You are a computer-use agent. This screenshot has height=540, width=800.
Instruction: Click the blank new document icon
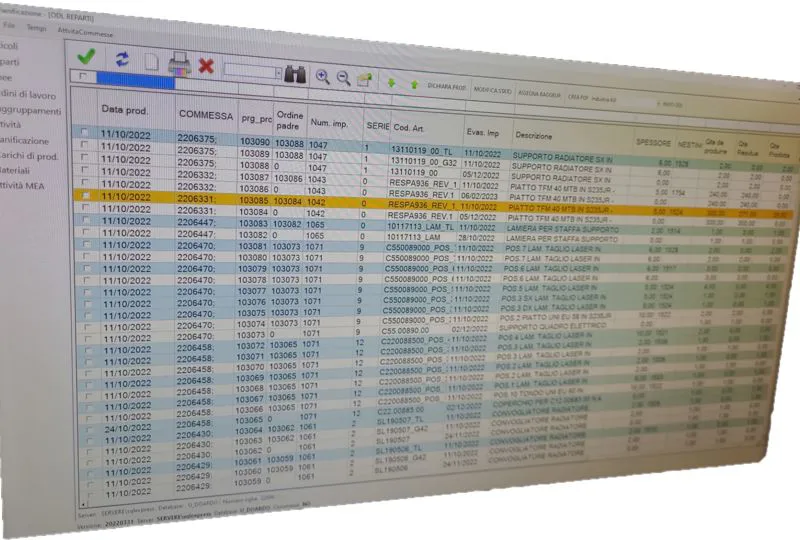coord(152,62)
